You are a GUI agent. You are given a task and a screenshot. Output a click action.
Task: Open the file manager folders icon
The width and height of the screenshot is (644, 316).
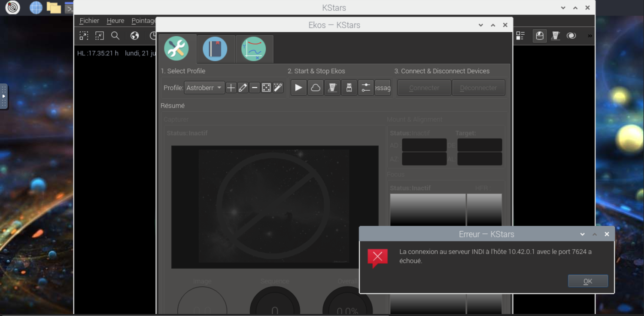coord(54,7)
